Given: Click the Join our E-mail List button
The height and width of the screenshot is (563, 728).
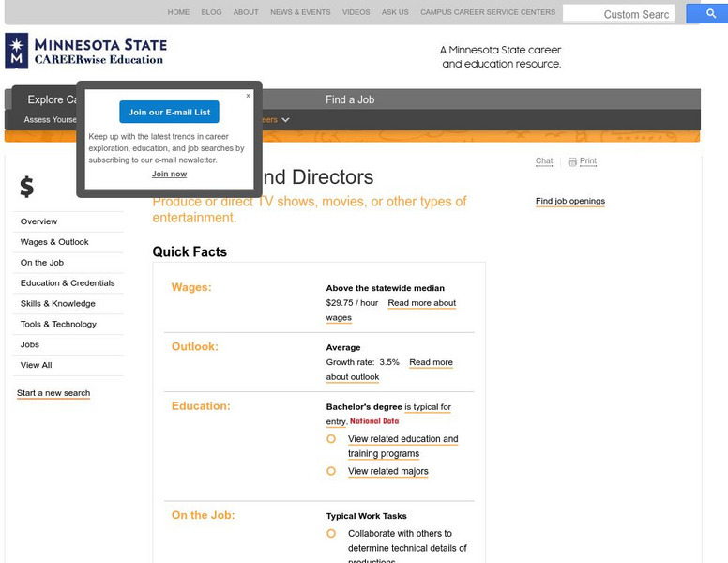Looking at the screenshot, I should [x=169, y=112].
